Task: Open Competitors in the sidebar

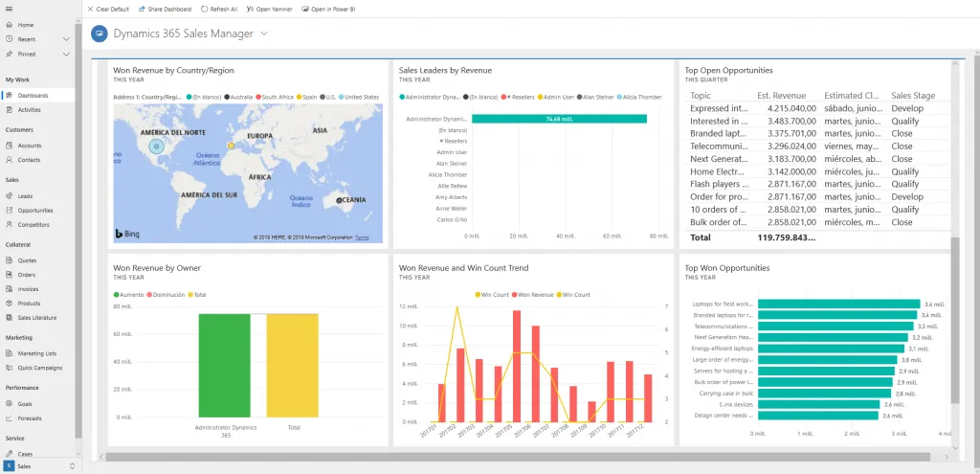Action: (x=38, y=224)
